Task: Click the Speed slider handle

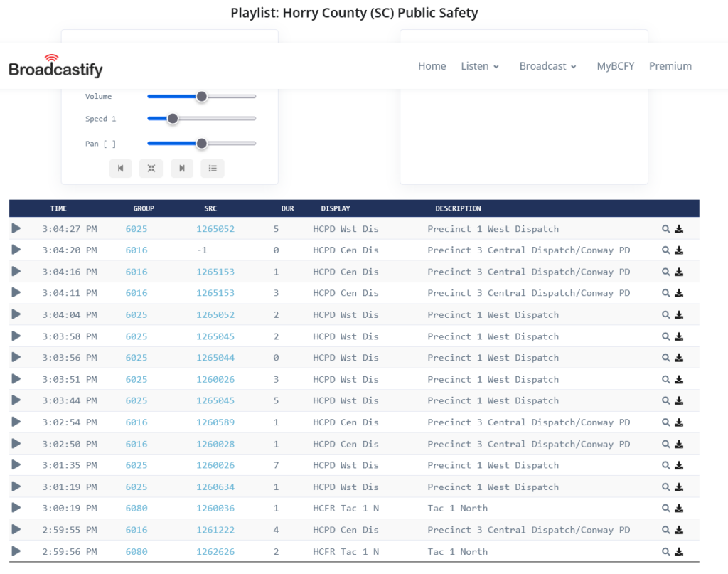Action: point(173,119)
